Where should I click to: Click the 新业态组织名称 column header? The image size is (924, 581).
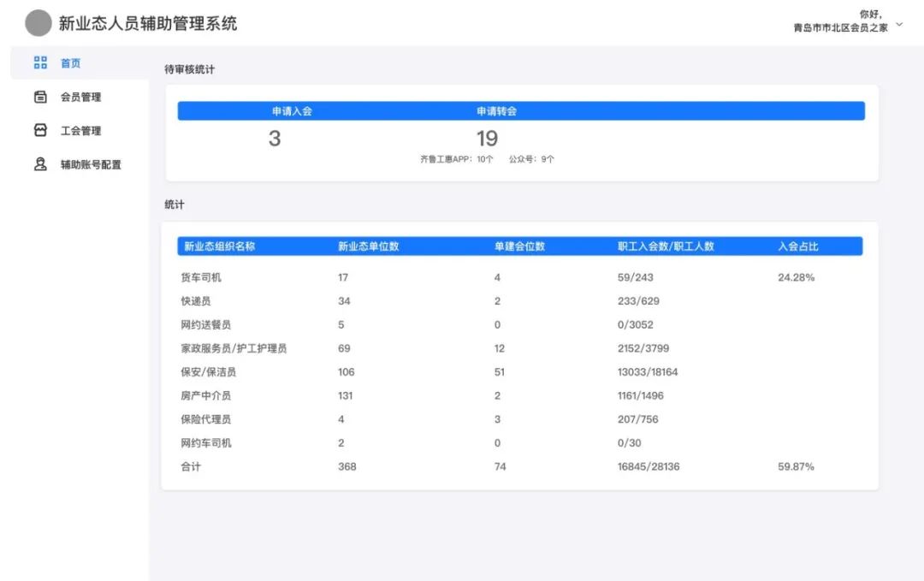coord(219,246)
